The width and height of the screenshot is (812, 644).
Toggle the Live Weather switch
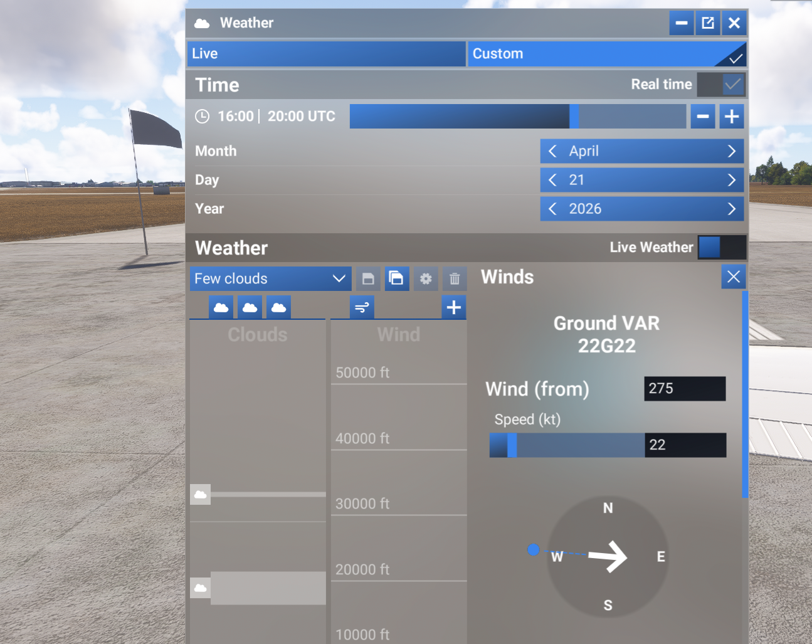(x=721, y=247)
